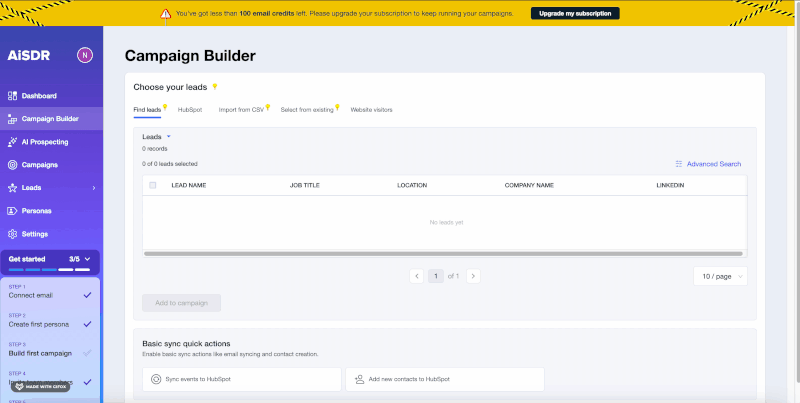The image size is (800, 403).
Task: Switch to the Select from existing tab
Action: [307, 110]
